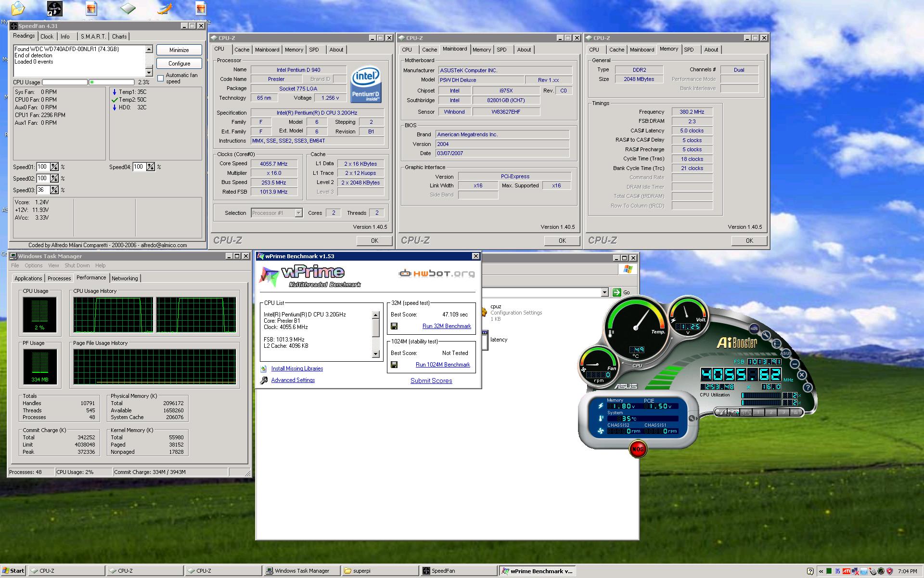
Task: Click the ATI tray icon
Action: click(847, 571)
